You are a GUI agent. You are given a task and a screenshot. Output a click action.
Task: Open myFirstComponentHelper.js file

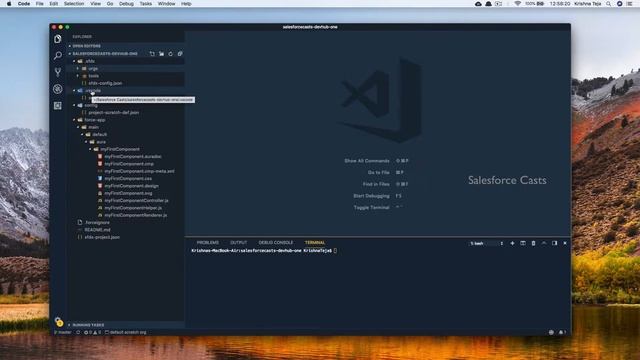pos(133,208)
